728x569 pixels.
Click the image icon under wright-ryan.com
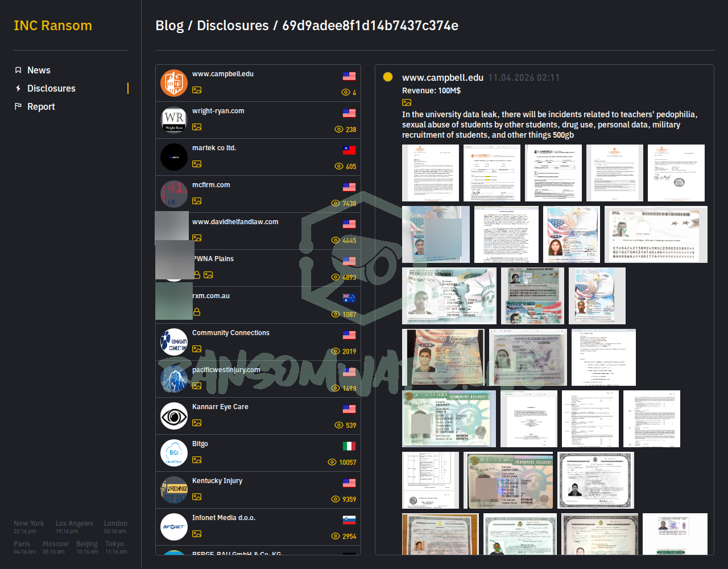[197, 127]
